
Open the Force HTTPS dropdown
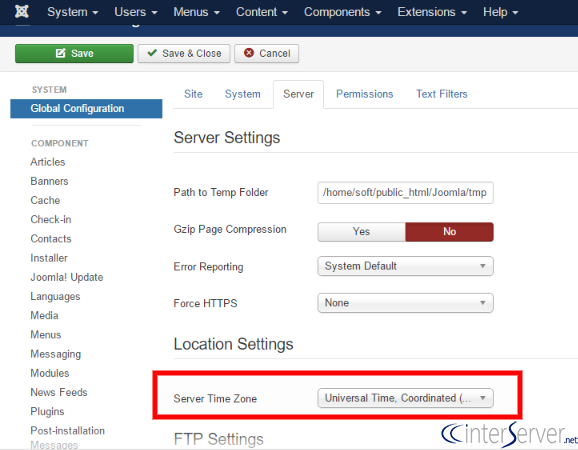405,303
